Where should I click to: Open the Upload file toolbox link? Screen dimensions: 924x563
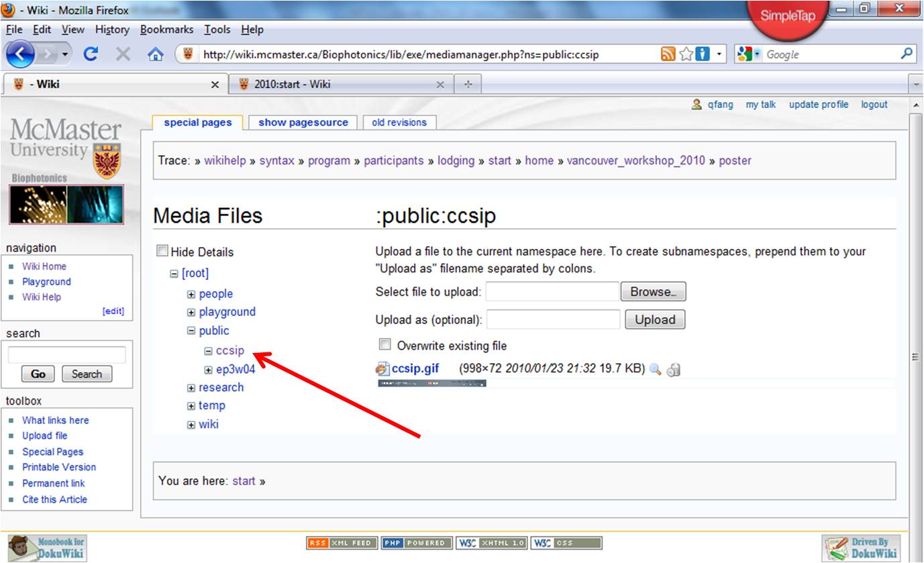[x=44, y=436]
